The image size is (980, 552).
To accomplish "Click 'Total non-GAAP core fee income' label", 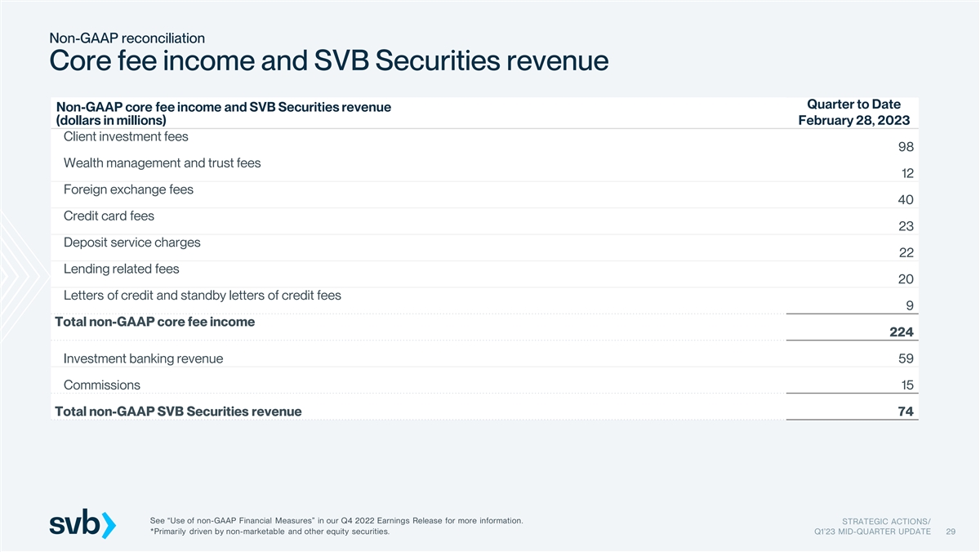I will point(154,322).
